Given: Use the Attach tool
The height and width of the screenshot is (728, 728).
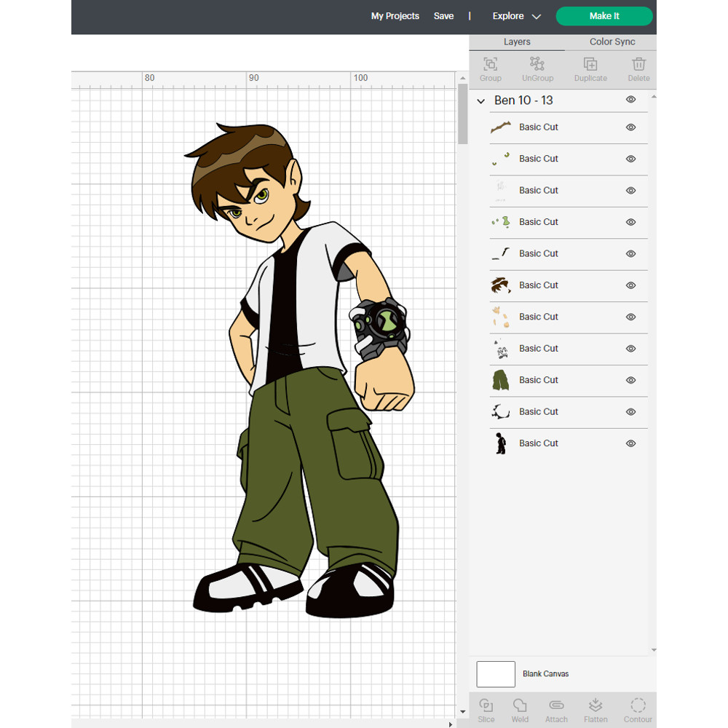Looking at the screenshot, I should [x=556, y=708].
